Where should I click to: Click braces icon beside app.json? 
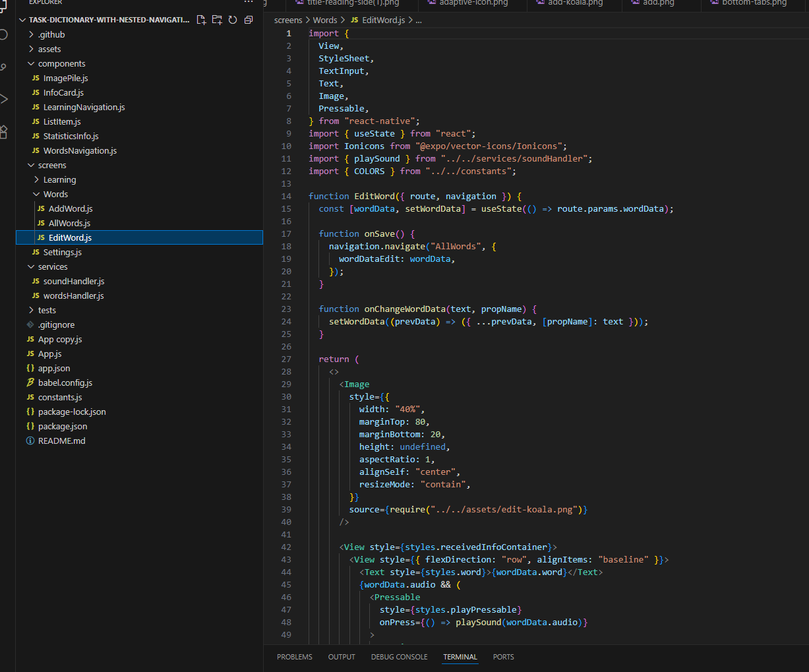(30, 369)
